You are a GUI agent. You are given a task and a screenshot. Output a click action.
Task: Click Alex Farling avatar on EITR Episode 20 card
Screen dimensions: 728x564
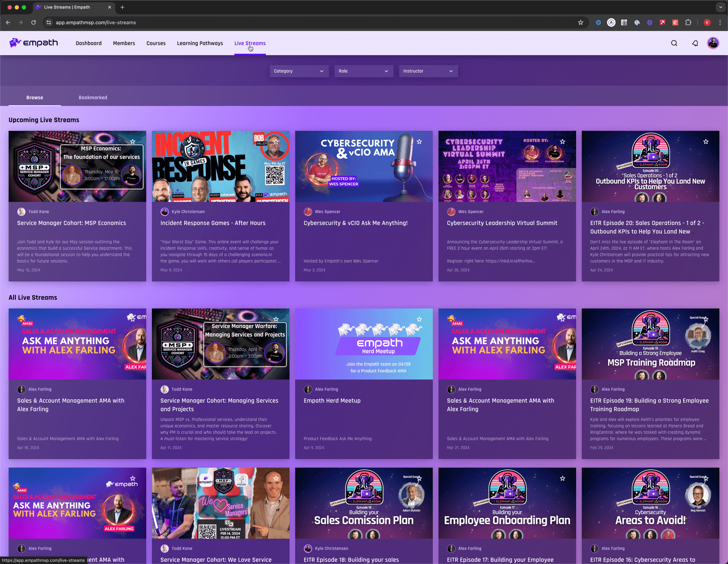click(594, 212)
